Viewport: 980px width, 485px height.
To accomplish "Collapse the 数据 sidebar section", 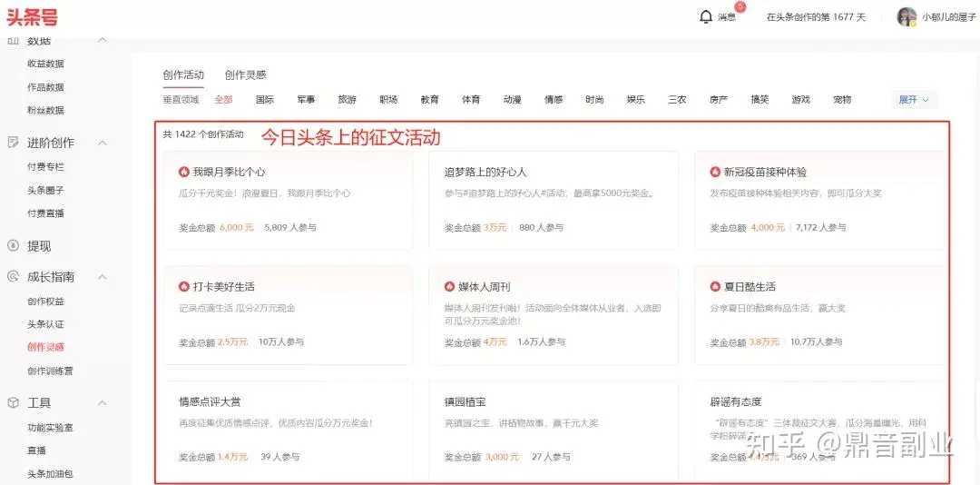I will coord(103,41).
